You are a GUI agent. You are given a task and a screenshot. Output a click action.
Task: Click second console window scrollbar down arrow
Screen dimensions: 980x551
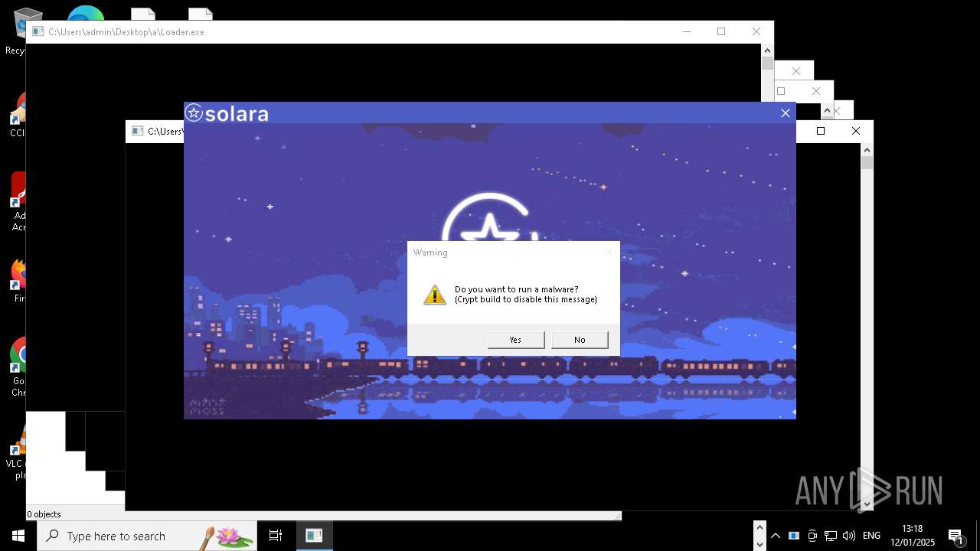(867, 504)
